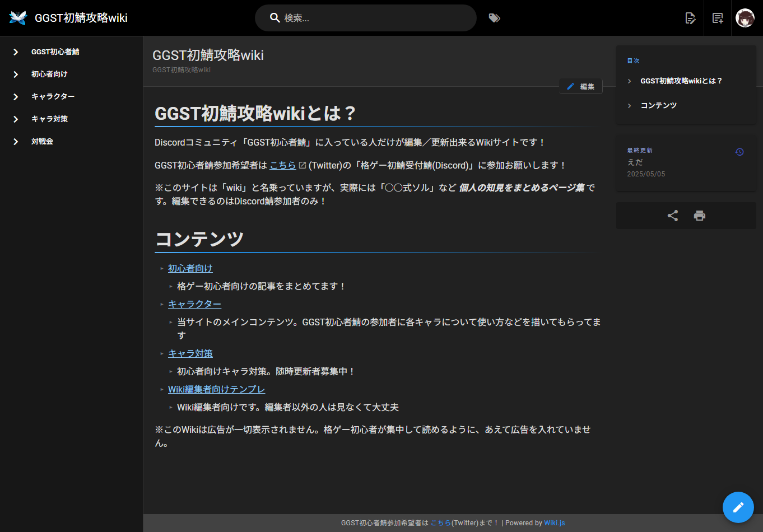Click the external link icon beside こちら
The height and width of the screenshot is (532, 763).
[x=303, y=165]
